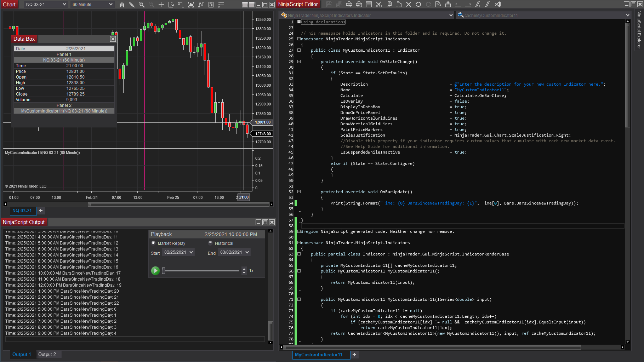This screenshot has height=362, width=644.
Task: Click the chart Zoom In magnifier
Action: pos(142,5)
